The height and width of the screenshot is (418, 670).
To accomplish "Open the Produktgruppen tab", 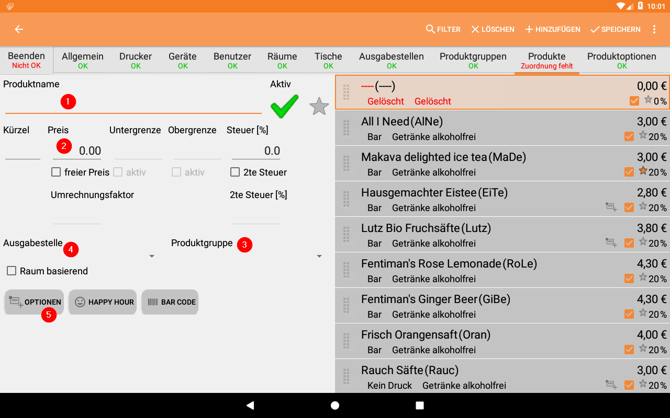I will (x=472, y=61).
